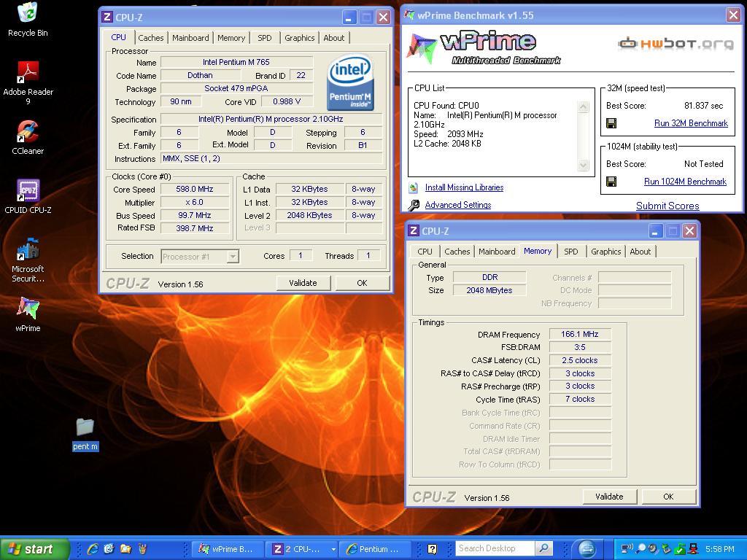Open Memory tab in top CPU-Z window
The image size is (747, 560).
(231, 38)
